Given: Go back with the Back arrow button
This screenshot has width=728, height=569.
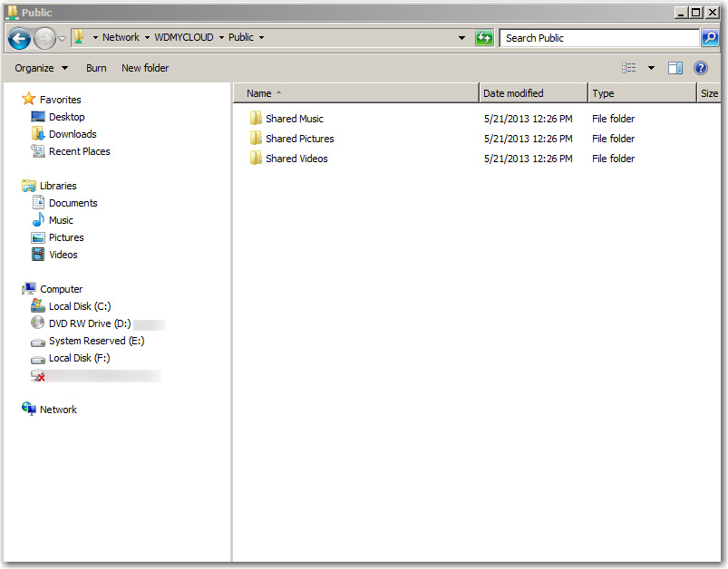Looking at the screenshot, I should (x=20, y=38).
